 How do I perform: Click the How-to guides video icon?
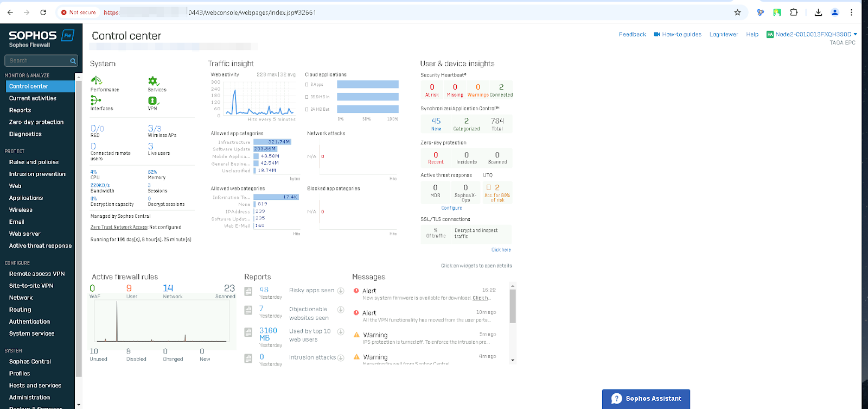[657, 34]
